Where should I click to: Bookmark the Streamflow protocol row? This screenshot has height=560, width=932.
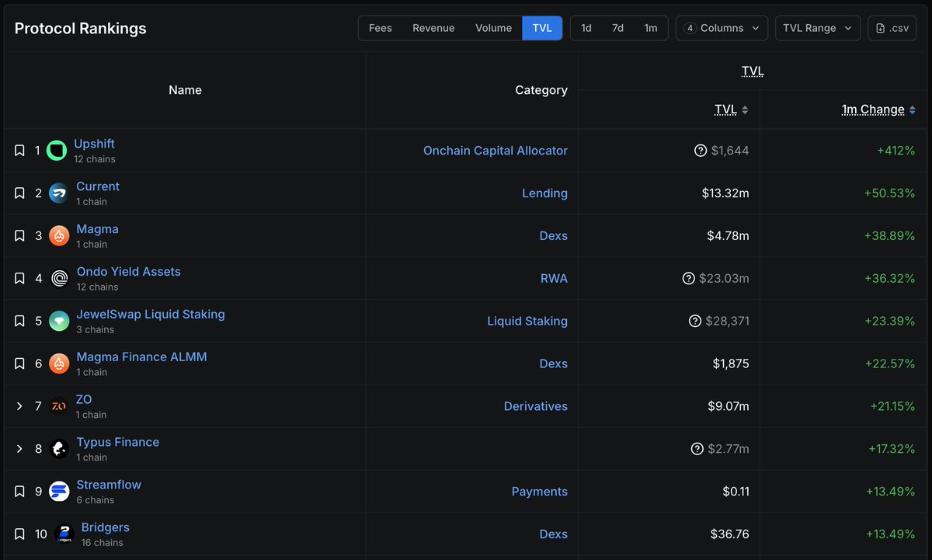click(20, 492)
